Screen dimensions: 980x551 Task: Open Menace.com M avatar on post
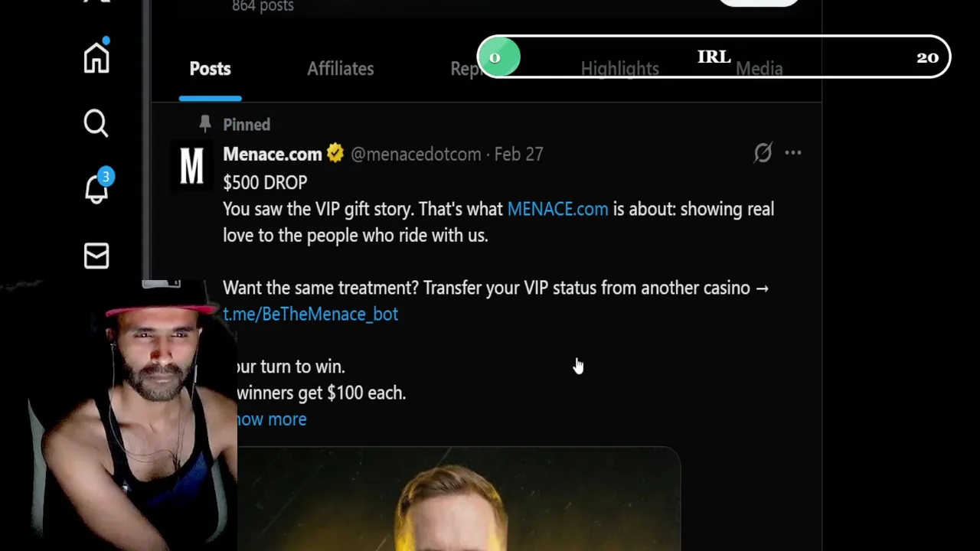(x=191, y=166)
